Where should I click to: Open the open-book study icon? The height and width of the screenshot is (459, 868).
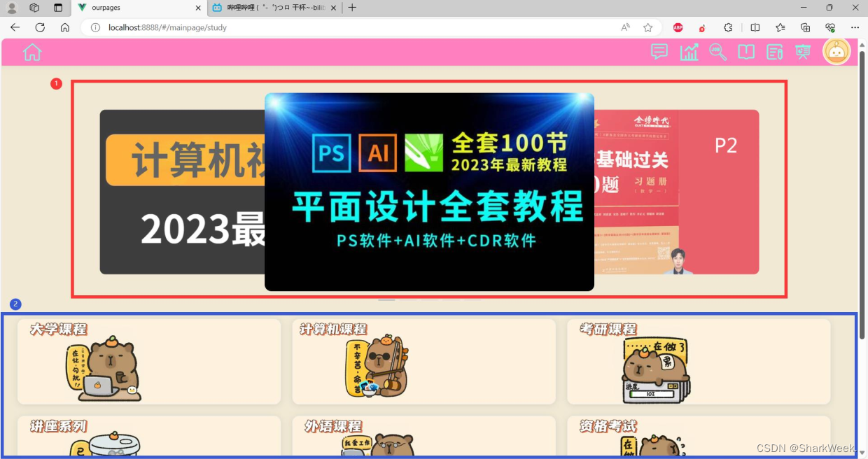pos(746,52)
